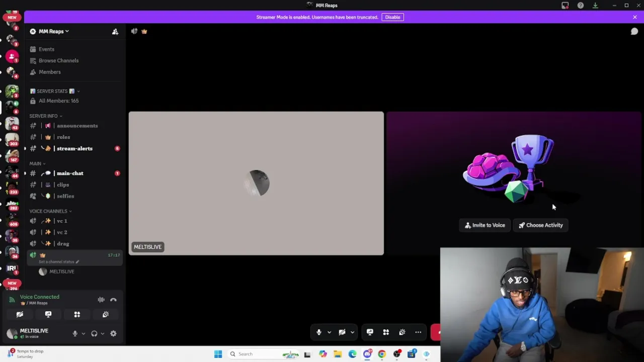Open User Settings gear icon
The height and width of the screenshot is (362, 644).
(x=113, y=333)
